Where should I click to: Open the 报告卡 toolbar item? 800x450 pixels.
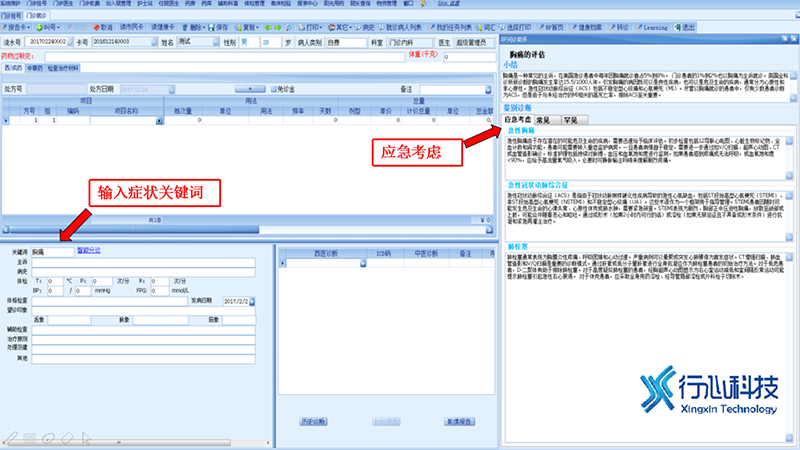point(16,28)
